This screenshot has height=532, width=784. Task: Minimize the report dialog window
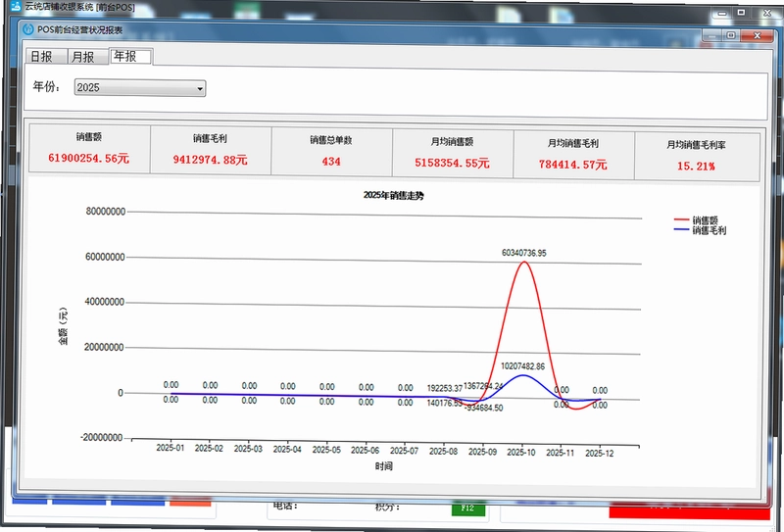click(712, 35)
